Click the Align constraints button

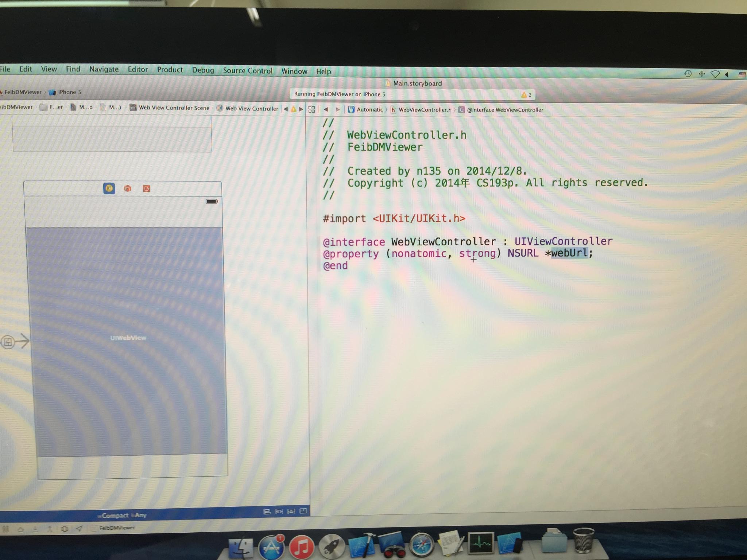coord(267,512)
